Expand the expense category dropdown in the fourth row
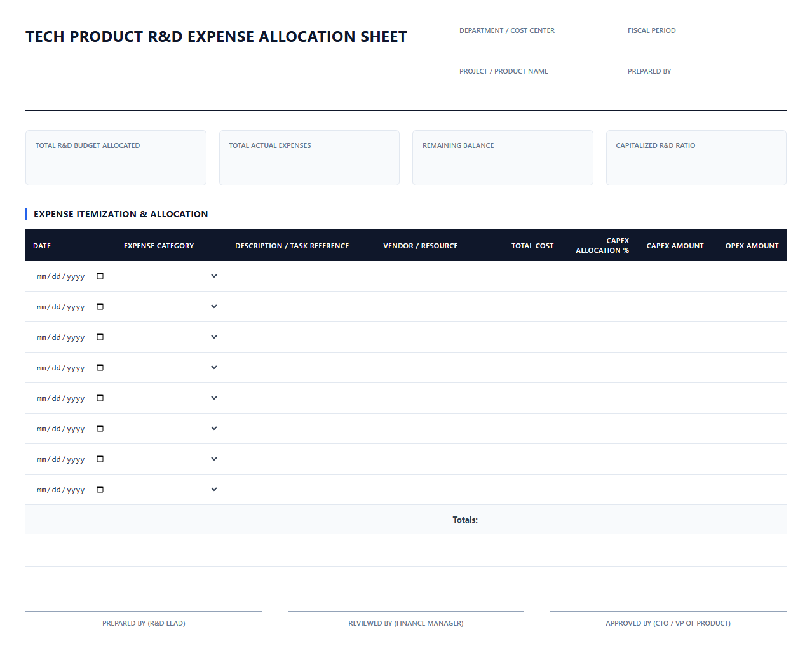Viewport: 812px width, 653px height. [172, 368]
